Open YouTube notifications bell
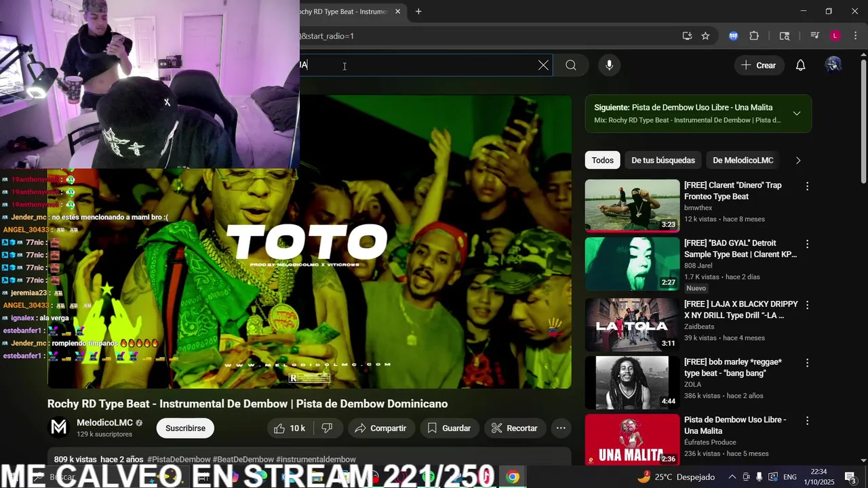Screen dimensions: 868x488 click(x=800, y=65)
